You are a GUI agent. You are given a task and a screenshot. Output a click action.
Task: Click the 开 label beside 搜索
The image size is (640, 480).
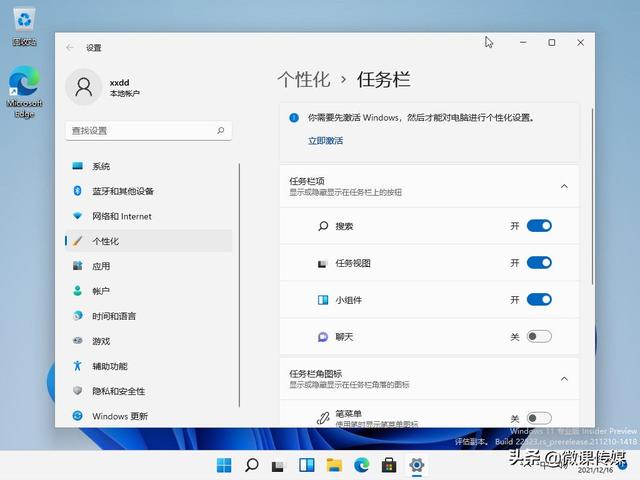click(515, 226)
